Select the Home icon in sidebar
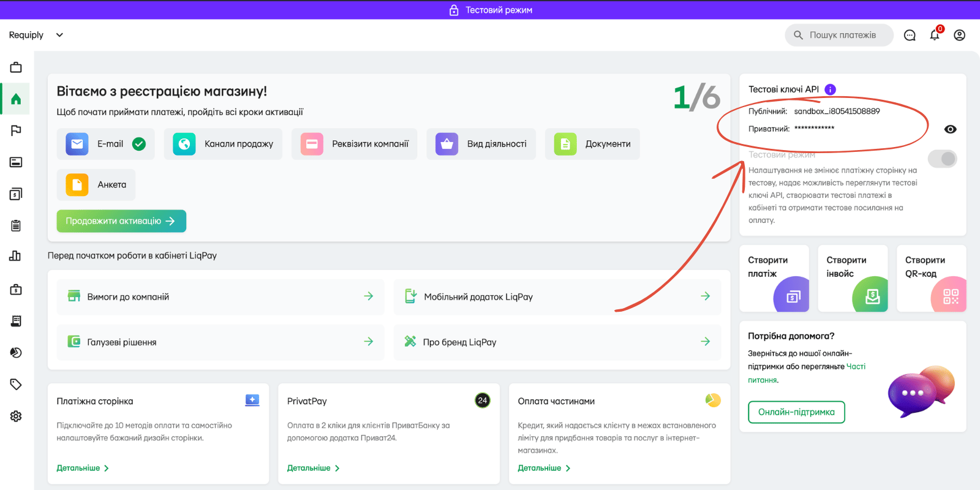Viewport: 980px width, 490px height. (x=16, y=99)
